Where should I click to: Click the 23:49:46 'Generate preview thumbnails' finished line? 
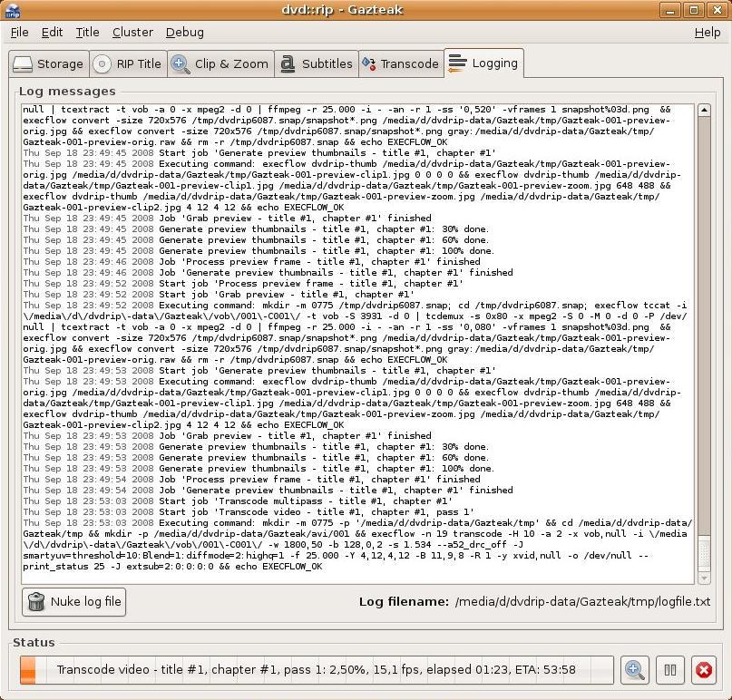tap(268, 273)
